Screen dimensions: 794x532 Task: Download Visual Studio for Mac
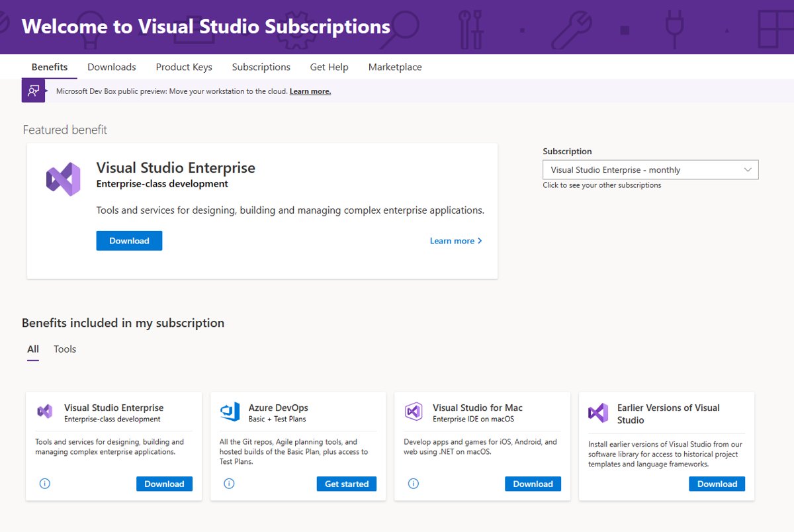[x=533, y=484]
